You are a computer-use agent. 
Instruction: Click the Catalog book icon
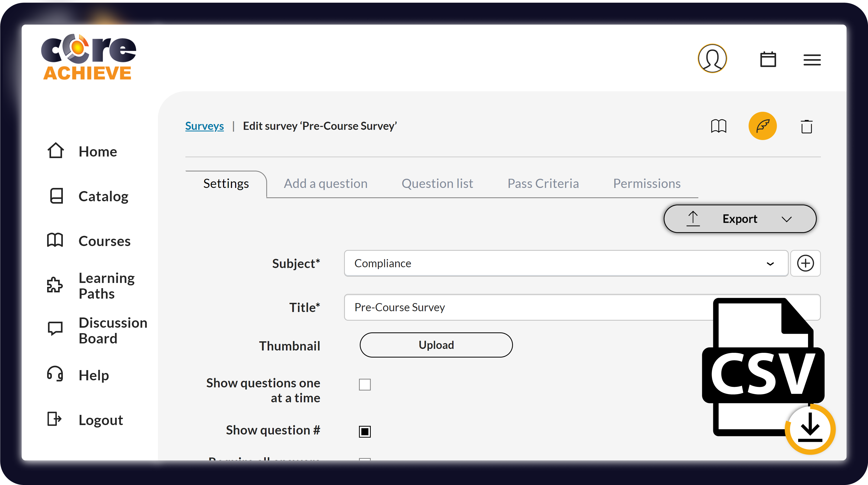(x=56, y=196)
